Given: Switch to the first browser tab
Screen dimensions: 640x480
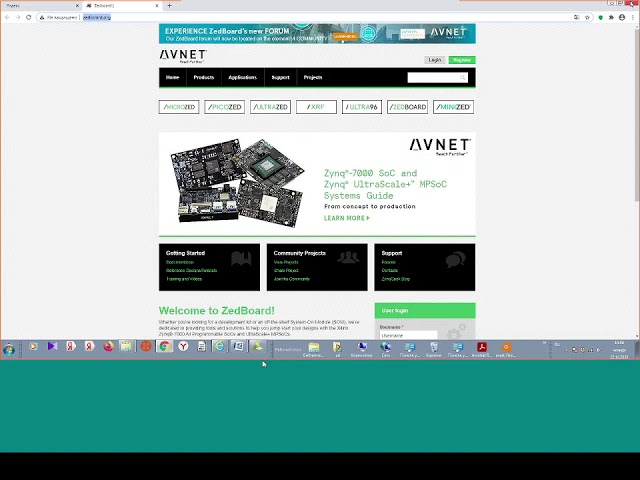Looking at the screenshot, I should click(41, 6).
